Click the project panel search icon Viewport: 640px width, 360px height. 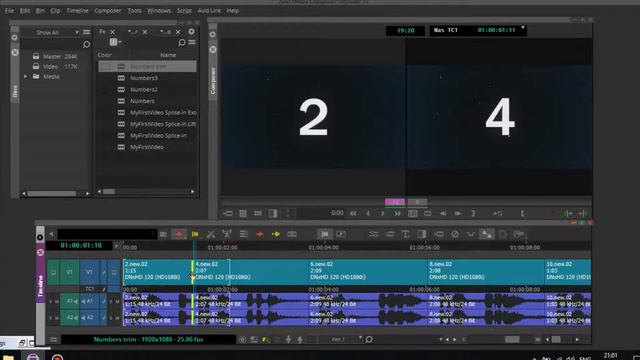(x=86, y=44)
